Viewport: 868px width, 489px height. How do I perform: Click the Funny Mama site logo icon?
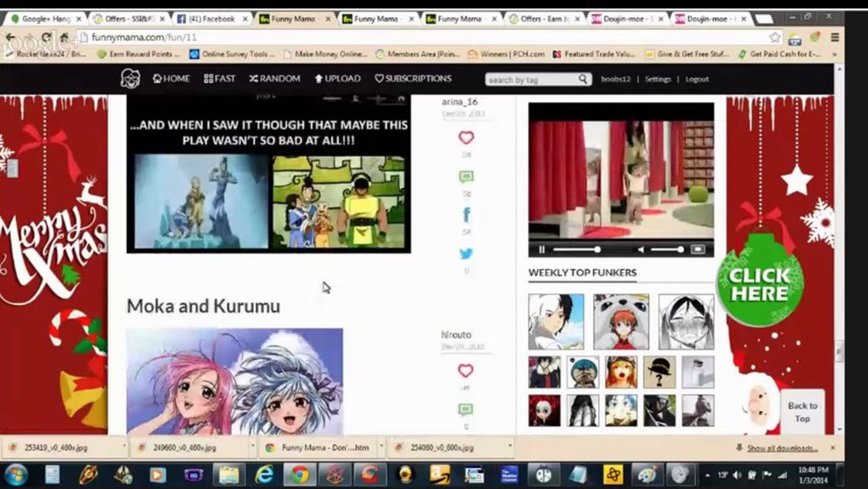130,79
